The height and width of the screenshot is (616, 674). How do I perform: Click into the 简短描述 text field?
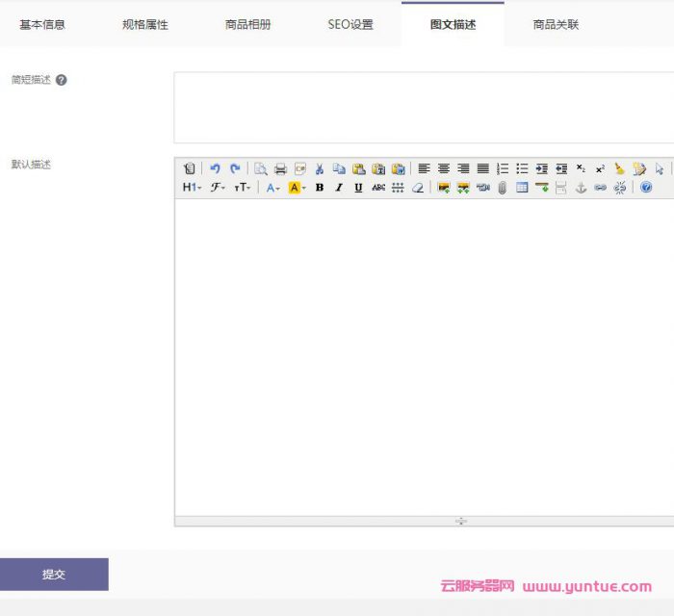coord(424,107)
